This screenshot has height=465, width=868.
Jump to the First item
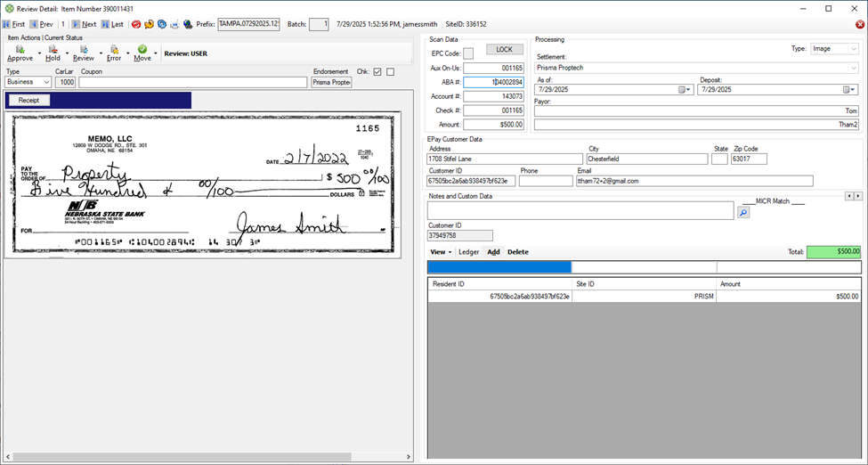point(13,24)
